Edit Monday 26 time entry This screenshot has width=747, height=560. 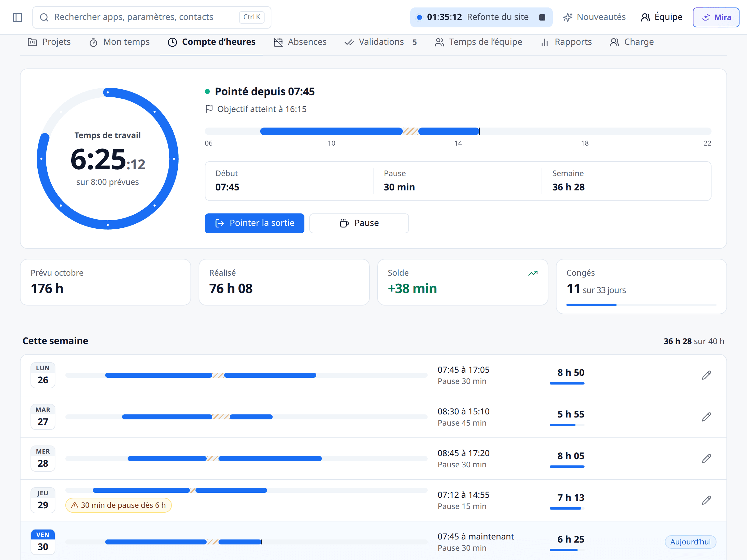(x=706, y=375)
